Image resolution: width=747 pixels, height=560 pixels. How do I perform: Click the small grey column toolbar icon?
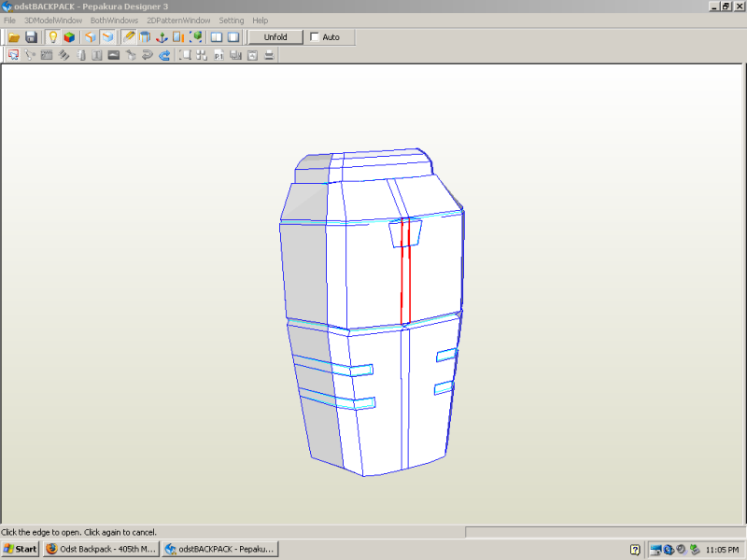pos(80,55)
